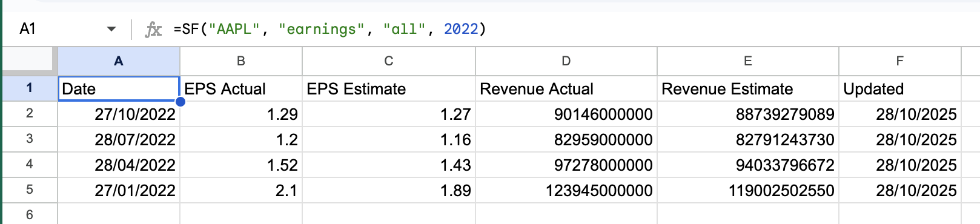Image resolution: width=980 pixels, height=224 pixels.
Task: Select the EPS Actual header cell
Action: pos(241,88)
